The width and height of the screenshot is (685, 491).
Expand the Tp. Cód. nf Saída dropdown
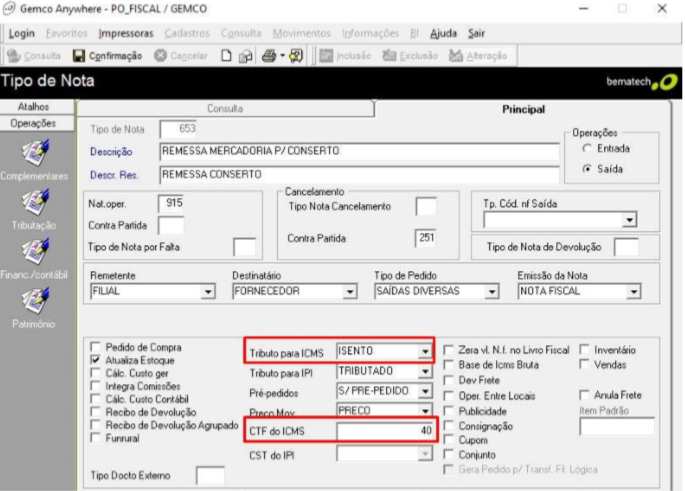[629, 220]
